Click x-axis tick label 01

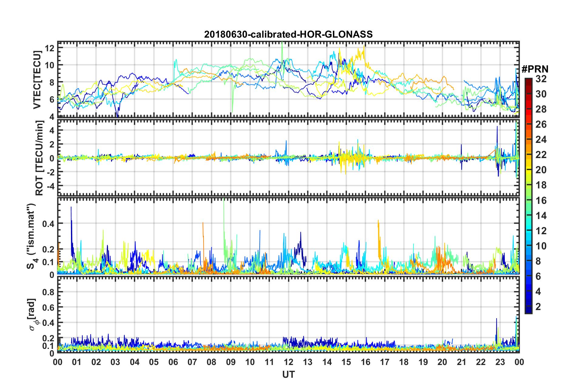[x=77, y=362]
